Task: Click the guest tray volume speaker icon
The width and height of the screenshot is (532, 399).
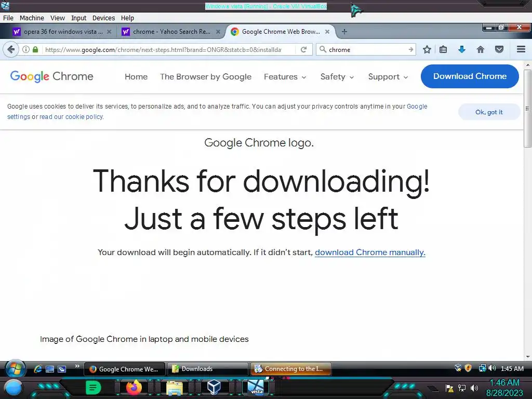Action: (492, 368)
